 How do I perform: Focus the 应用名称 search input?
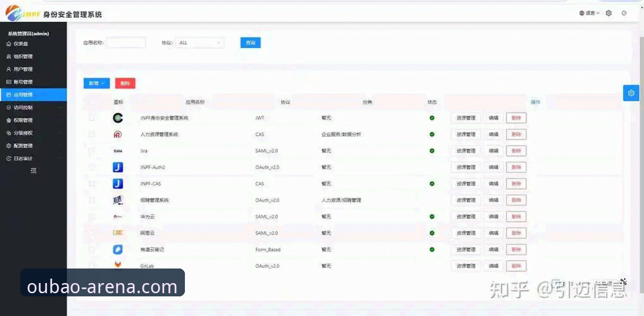click(x=126, y=42)
